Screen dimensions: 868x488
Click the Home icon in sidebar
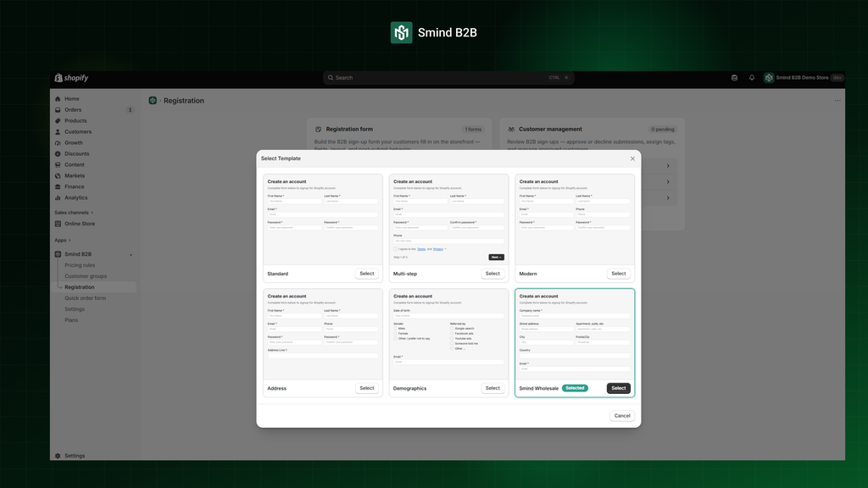(58, 99)
